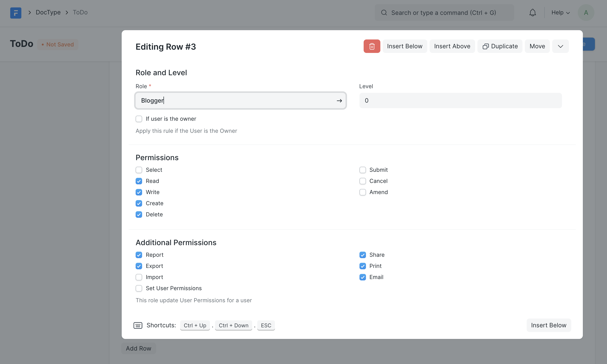607x364 pixels.
Task: Check the Submit permission
Action: coord(363,170)
